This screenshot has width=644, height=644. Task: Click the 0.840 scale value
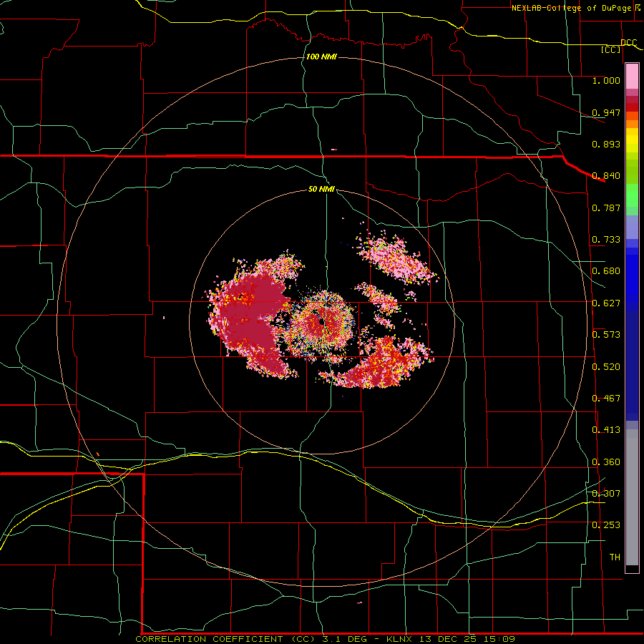coord(606,176)
